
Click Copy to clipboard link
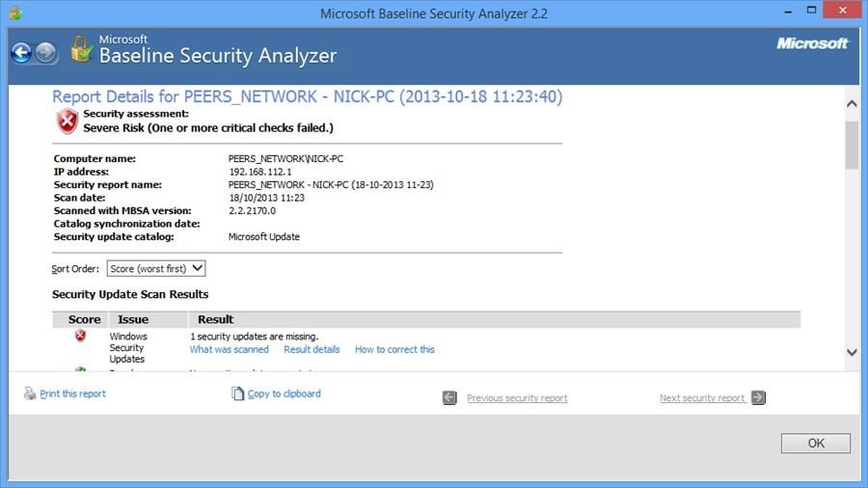point(284,393)
